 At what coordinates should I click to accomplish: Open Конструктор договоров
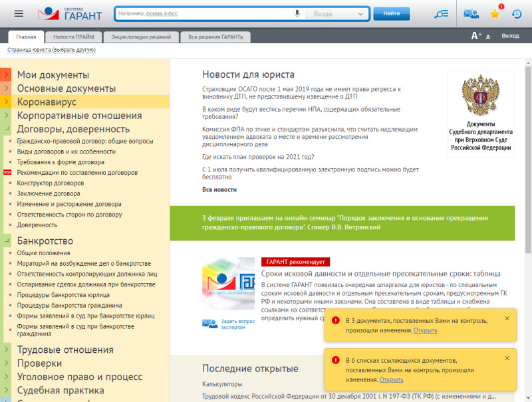pyautogui.click(x=51, y=183)
